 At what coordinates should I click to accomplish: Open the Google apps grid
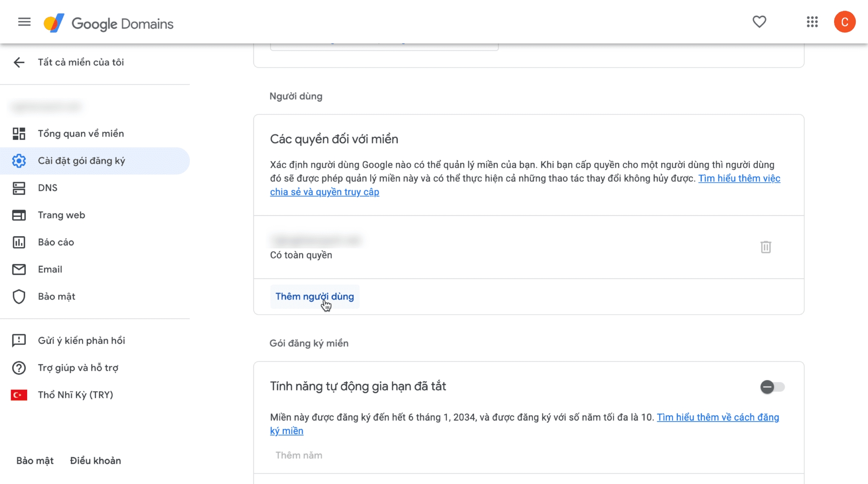point(812,22)
